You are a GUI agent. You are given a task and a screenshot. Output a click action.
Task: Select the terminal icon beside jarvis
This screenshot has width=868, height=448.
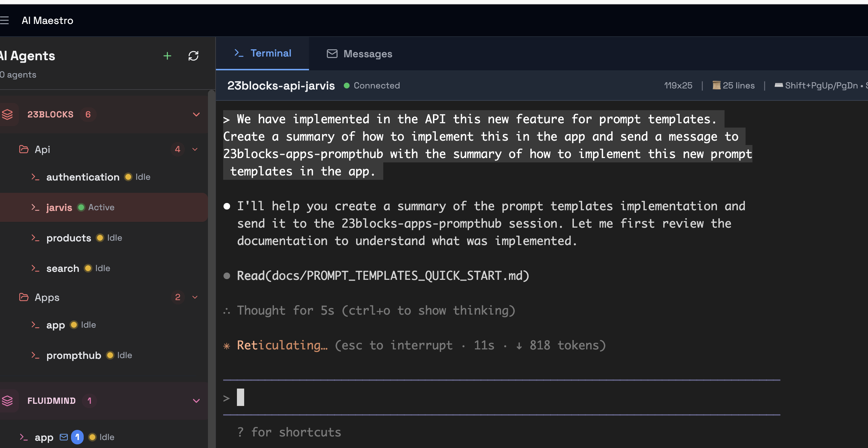tap(36, 207)
